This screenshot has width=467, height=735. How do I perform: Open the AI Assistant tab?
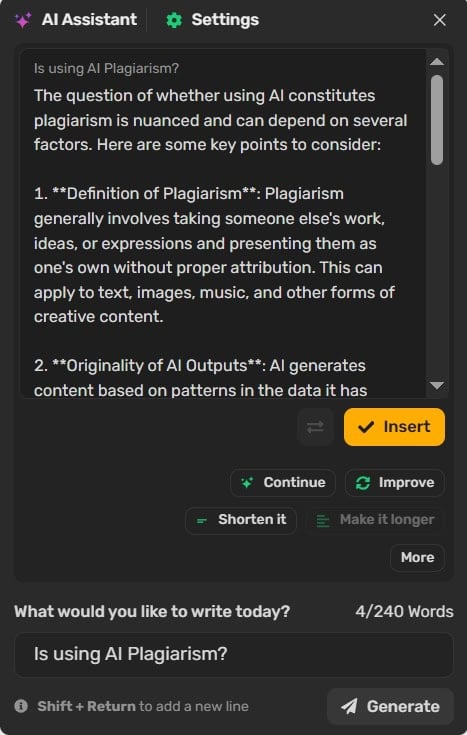(x=76, y=20)
